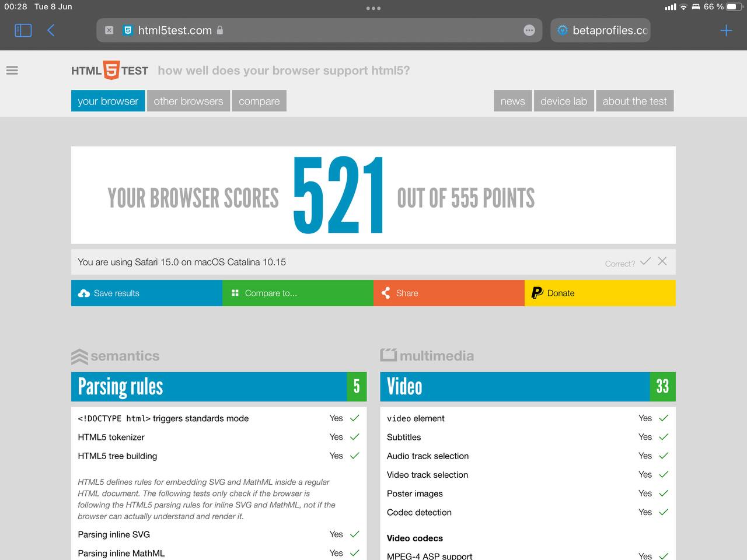Select the 'your browser' tab
Viewport: 747px width, 560px height.
[108, 101]
